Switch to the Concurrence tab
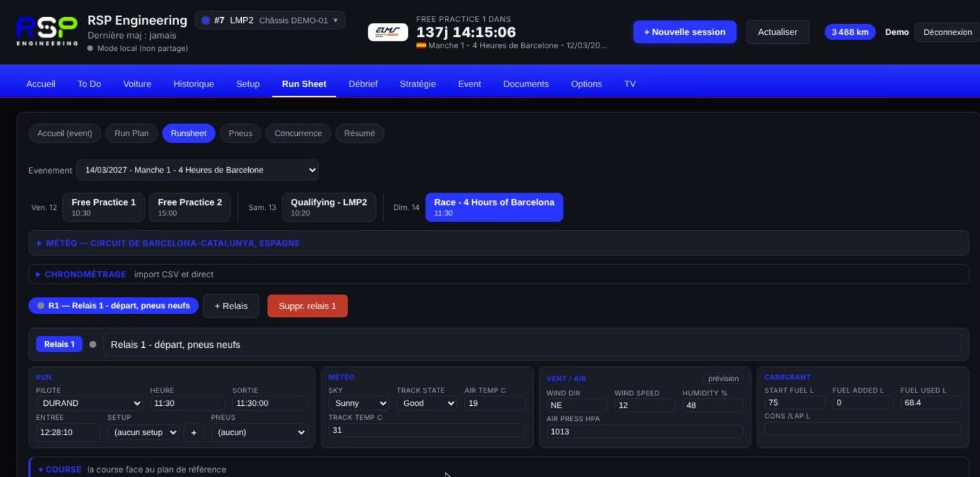This screenshot has height=477, width=980. (298, 133)
